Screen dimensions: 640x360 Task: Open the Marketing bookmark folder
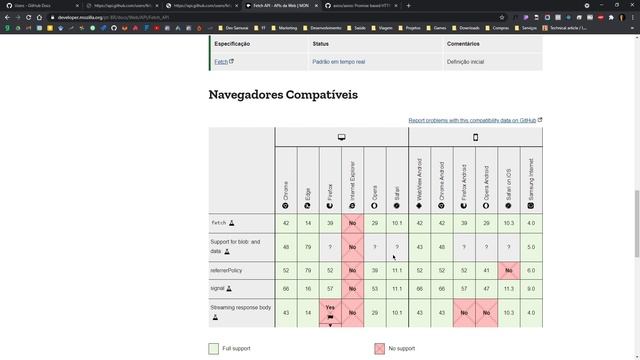284,28
